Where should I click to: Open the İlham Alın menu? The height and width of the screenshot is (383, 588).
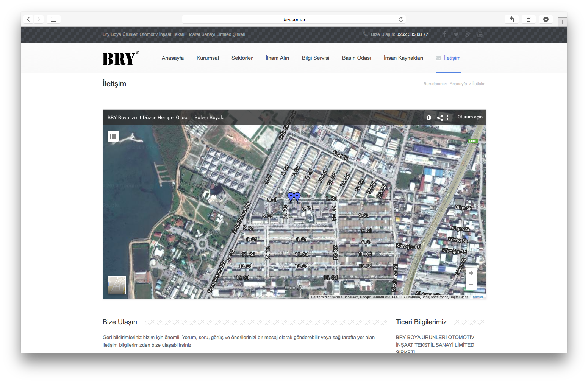point(277,58)
